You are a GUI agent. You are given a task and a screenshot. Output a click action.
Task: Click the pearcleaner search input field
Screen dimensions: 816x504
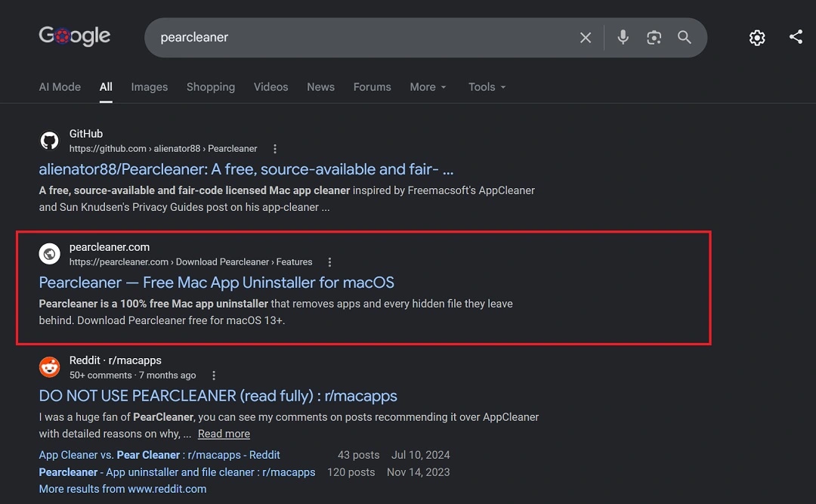click(364, 38)
